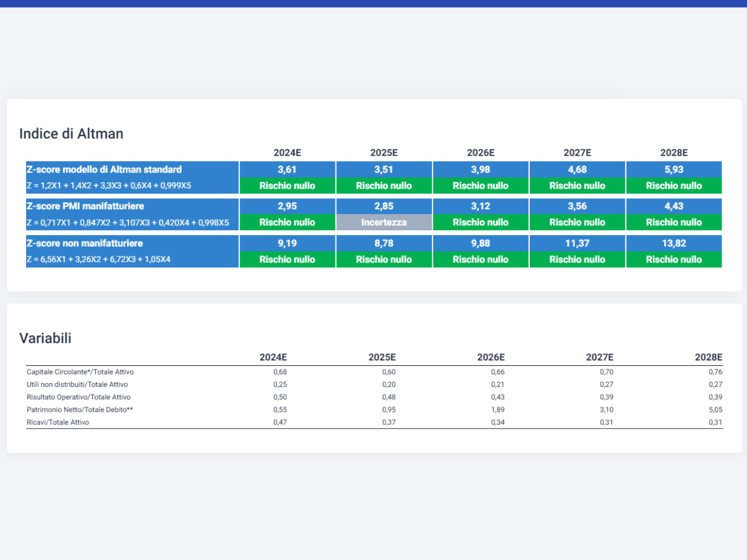Select Patrimonio Netto 2027E value 3,10

(607, 409)
